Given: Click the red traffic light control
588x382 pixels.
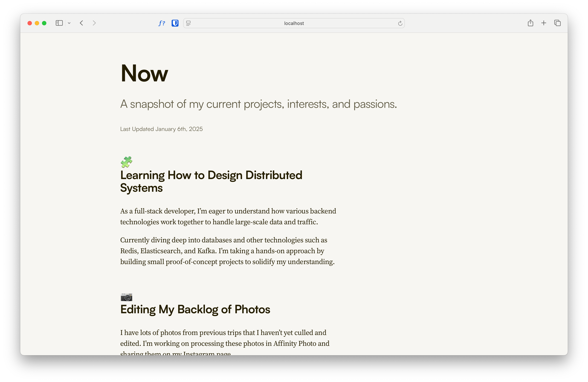Looking at the screenshot, I should tap(29, 23).
